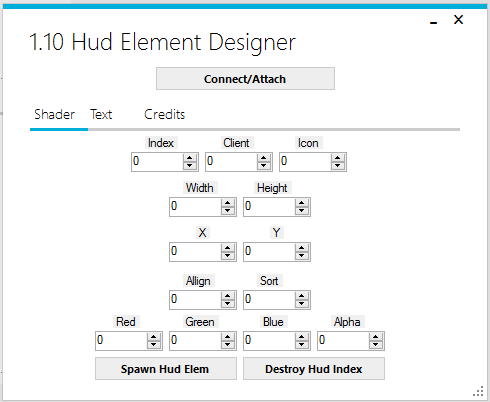Click the Connect/Attach button

point(245,79)
